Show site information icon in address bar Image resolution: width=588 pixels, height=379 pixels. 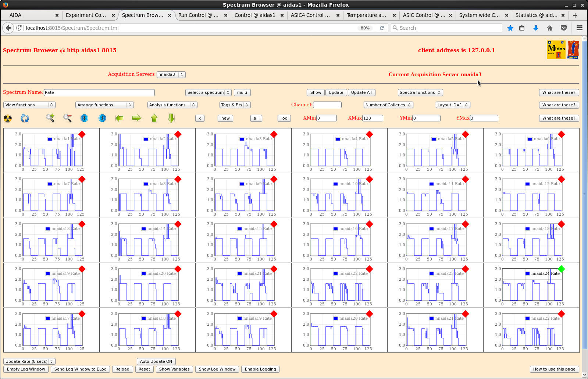click(19, 28)
